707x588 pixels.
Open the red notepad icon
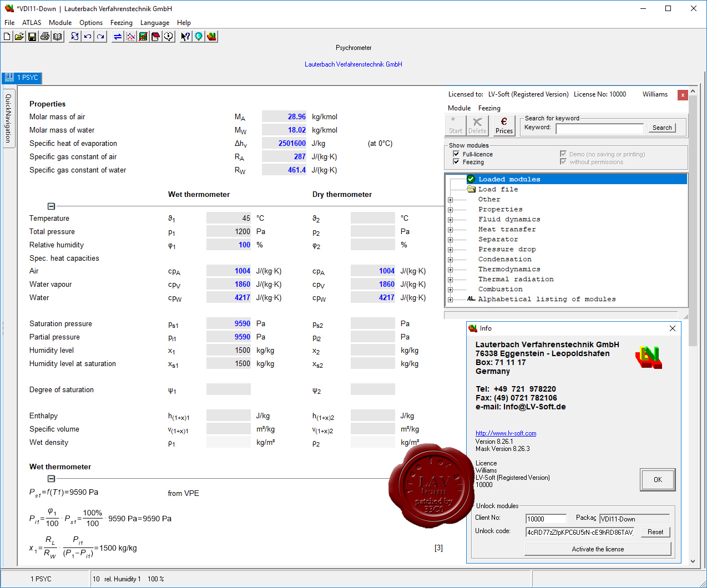click(x=156, y=37)
